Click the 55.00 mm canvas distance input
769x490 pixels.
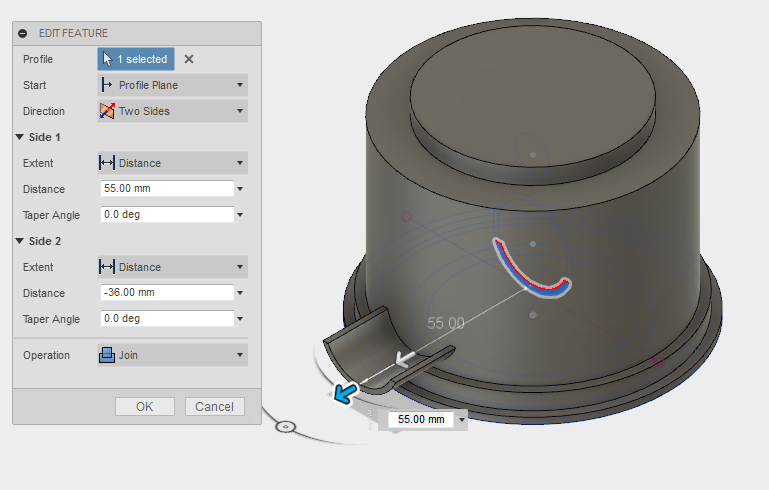point(421,419)
